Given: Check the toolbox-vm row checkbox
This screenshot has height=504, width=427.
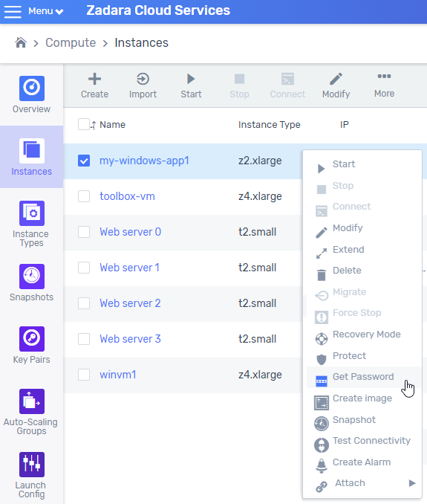Looking at the screenshot, I should pyautogui.click(x=84, y=196).
